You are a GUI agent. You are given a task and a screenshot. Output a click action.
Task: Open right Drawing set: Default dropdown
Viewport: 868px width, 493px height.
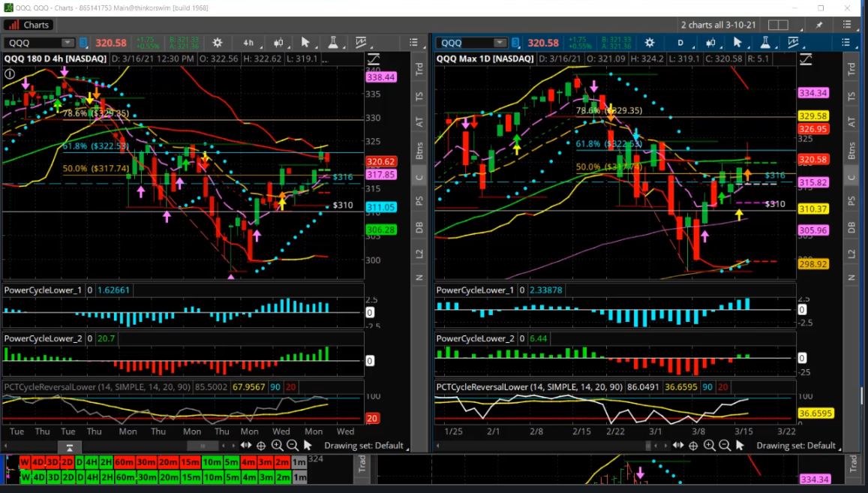[798, 446]
